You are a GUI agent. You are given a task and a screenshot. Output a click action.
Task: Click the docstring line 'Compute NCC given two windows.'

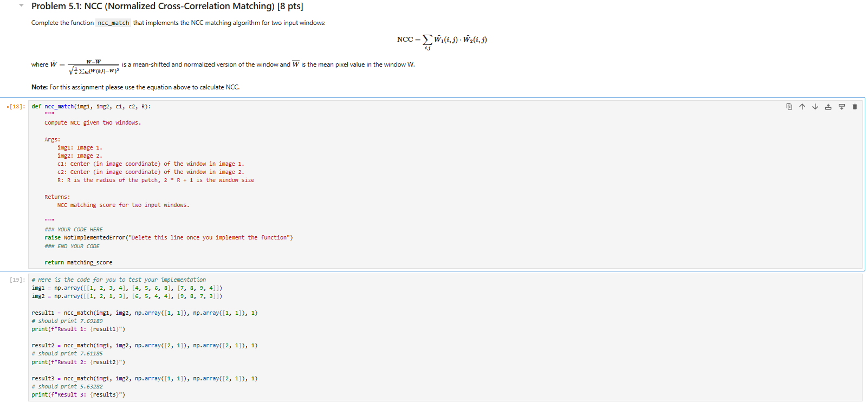93,123
